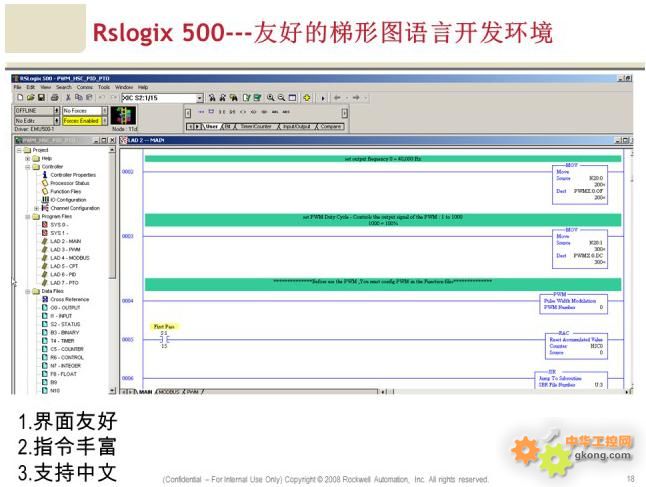Select LAD 3 - PWM program file
This screenshot has height=487, width=646.
pos(65,250)
